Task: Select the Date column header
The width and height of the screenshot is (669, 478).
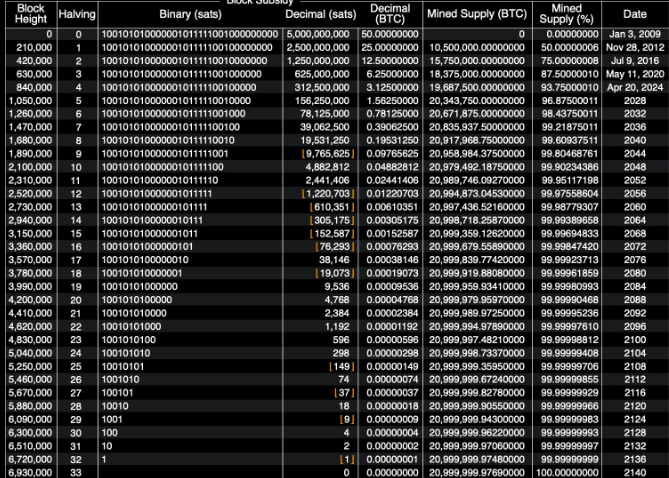Action: point(634,14)
